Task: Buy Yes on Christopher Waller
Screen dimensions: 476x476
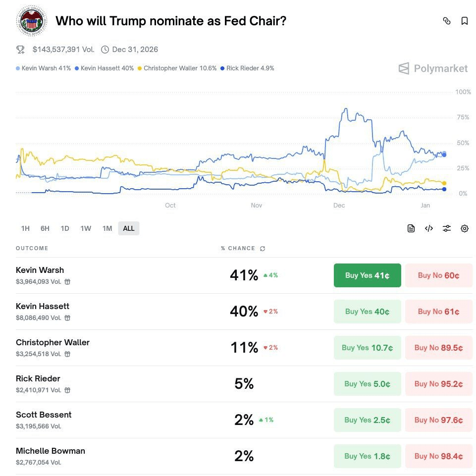Action: (367, 348)
